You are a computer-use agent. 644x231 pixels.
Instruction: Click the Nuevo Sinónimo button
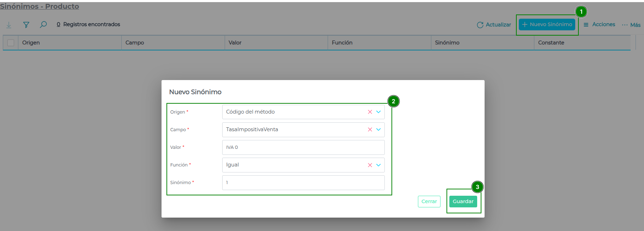547,24
